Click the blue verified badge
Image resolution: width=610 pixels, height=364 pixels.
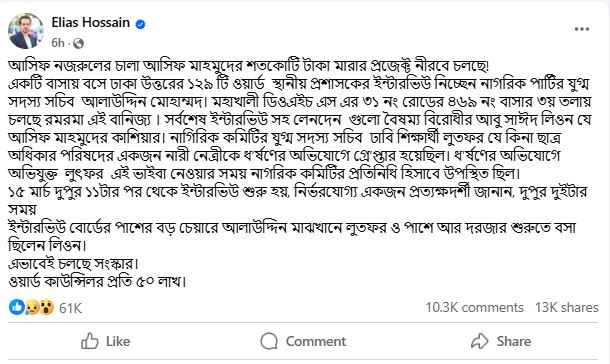pyautogui.click(x=140, y=24)
